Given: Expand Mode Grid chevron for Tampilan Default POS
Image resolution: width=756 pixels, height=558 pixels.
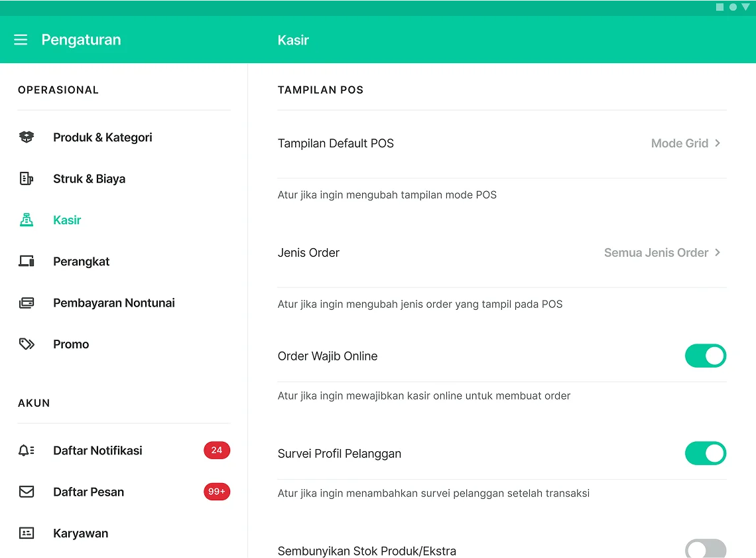Looking at the screenshot, I should (718, 143).
